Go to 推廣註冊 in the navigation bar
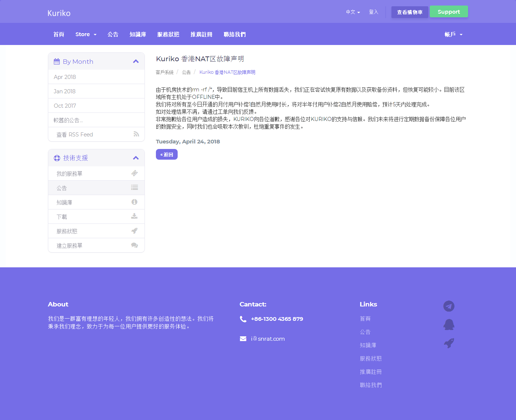The height and width of the screenshot is (420, 516). [x=201, y=34]
